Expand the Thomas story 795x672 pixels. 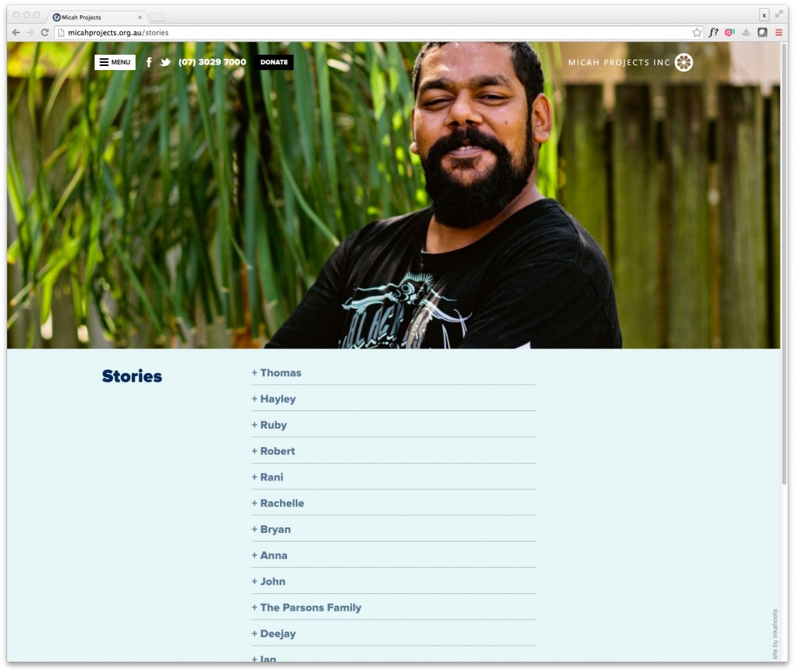pyautogui.click(x=277, y=373)
